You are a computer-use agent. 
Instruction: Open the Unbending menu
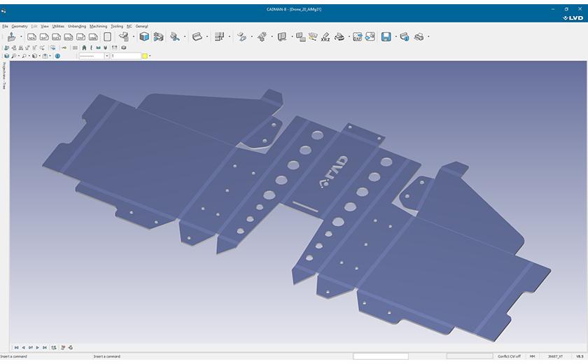click(x=77, y=26)
